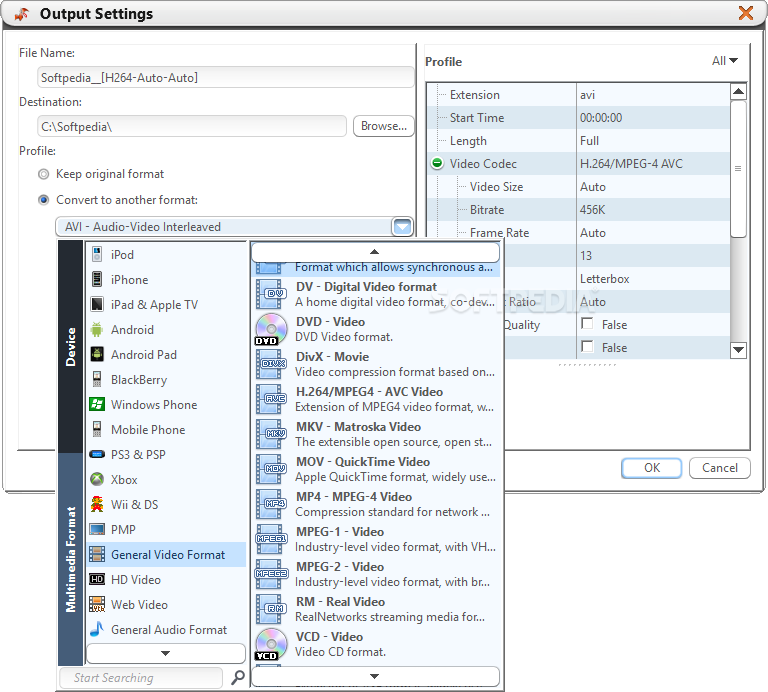768x692 pixels.
Task: Click the HD Video icon
Action: click(97, 579)
